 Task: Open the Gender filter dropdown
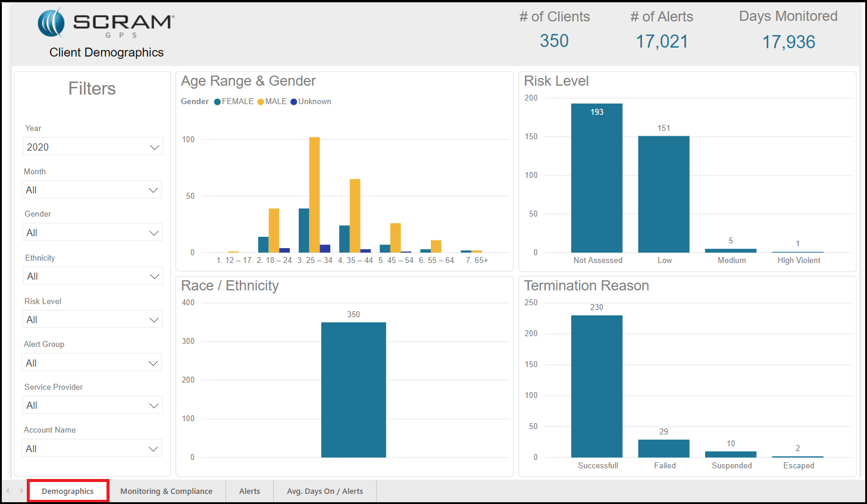93,233
